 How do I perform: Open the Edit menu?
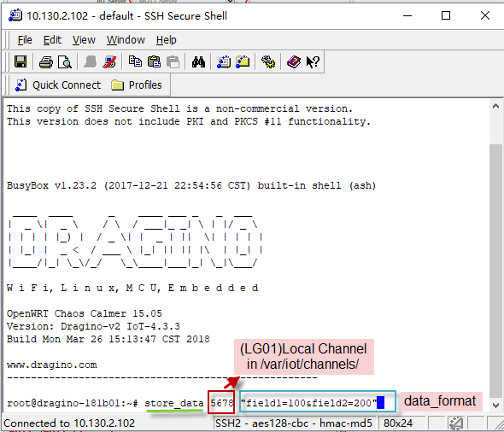(52, 40)
